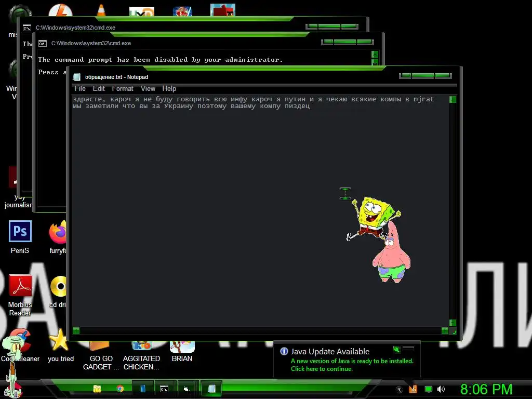Select the furryfox Firefox desktop icon
The width and height of the screenshot is (532, 399).
[58, 237]
